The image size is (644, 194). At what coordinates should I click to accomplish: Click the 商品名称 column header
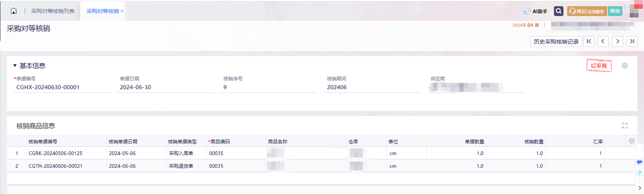click(x=306, y=142)
